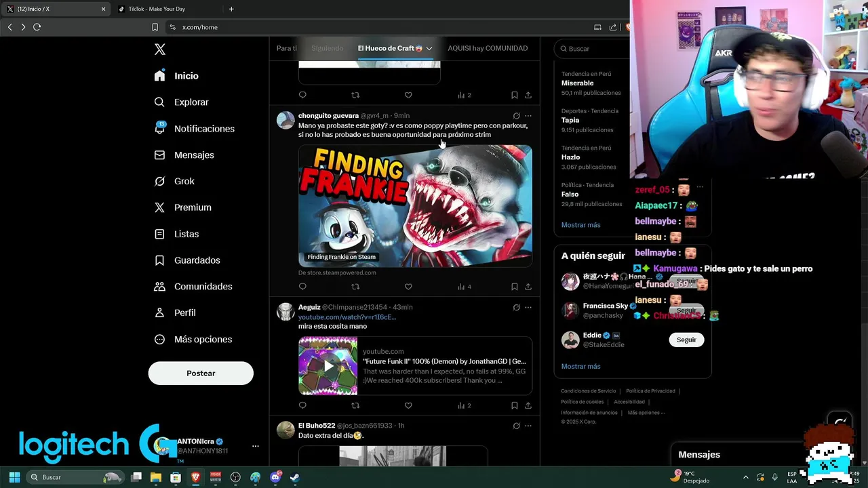
Task: Open chonguito guevara's profile avatar
Action: point(286,120)
